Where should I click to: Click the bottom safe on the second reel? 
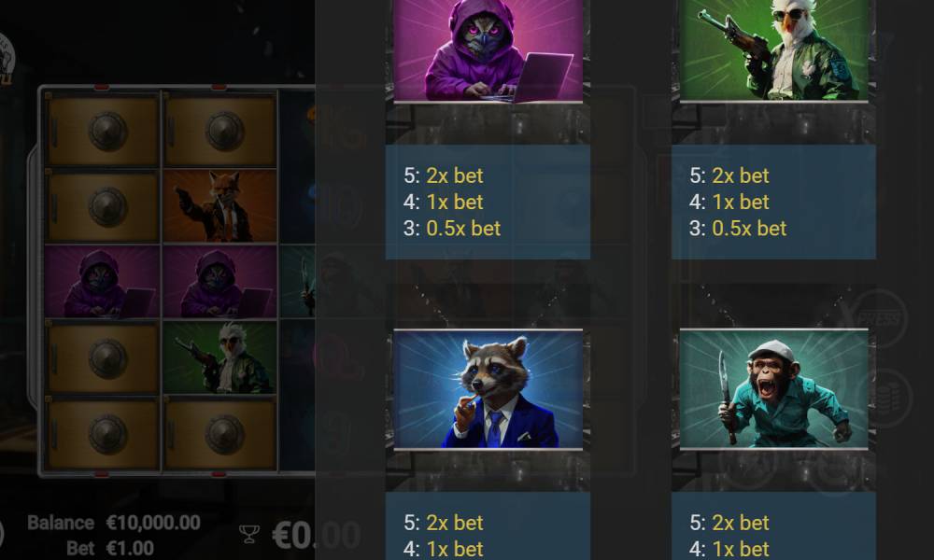click(x=219, y=433)
